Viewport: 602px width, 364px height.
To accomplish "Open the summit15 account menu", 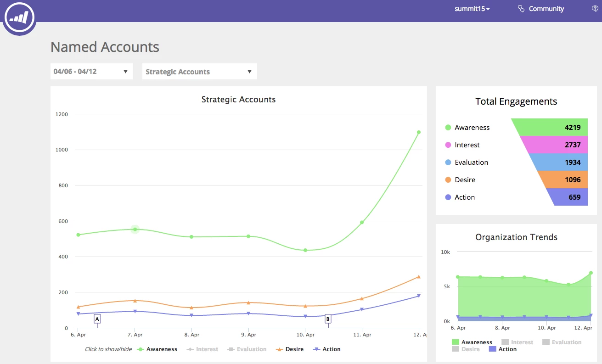I will click(472, 9).
